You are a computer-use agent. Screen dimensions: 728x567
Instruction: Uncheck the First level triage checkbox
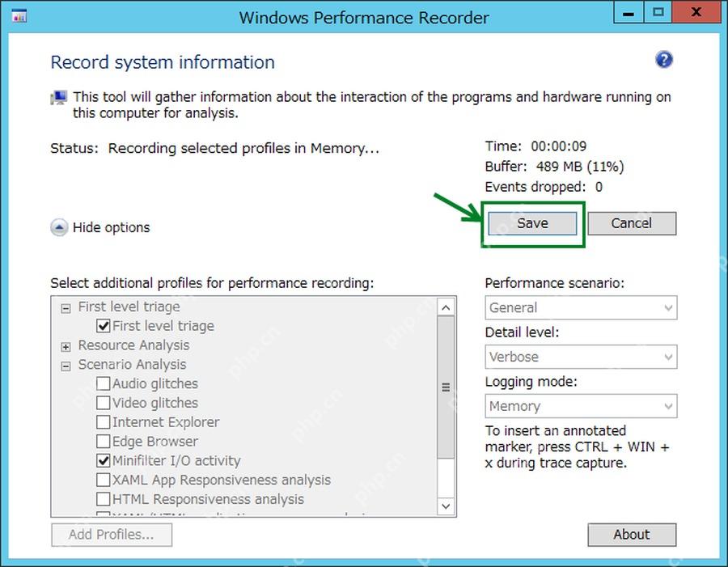point(103,325)
